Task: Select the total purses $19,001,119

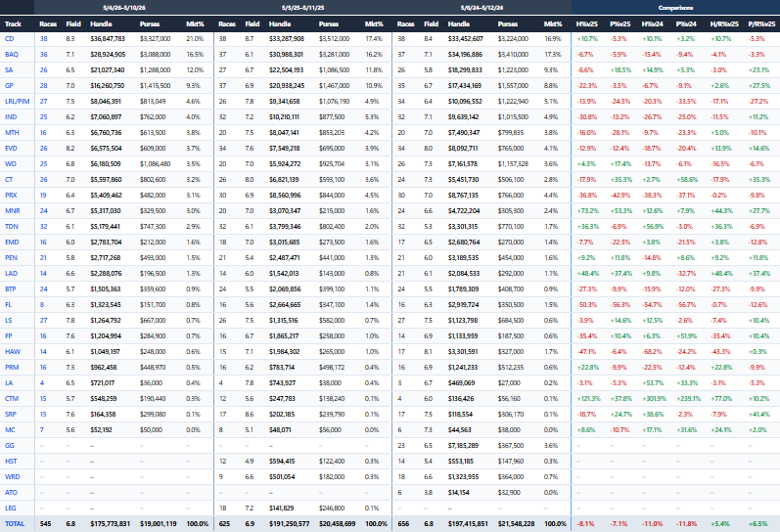Action: (159, 524)
